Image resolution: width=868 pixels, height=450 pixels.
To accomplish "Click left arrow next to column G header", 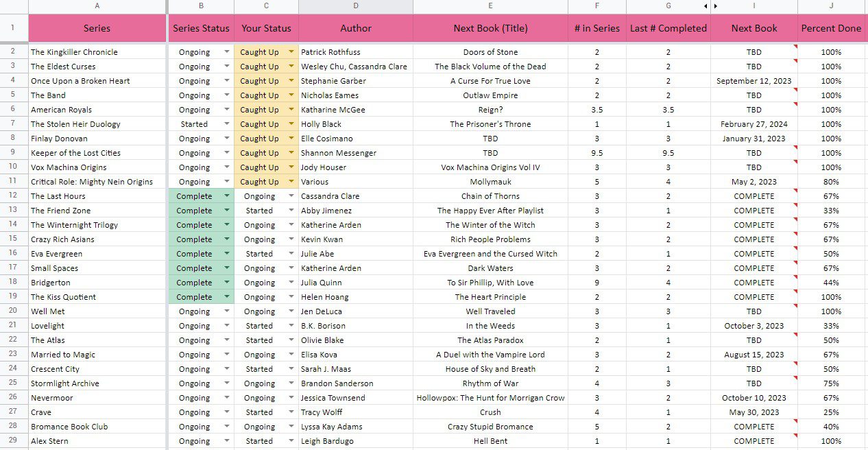I will (706, 6).
